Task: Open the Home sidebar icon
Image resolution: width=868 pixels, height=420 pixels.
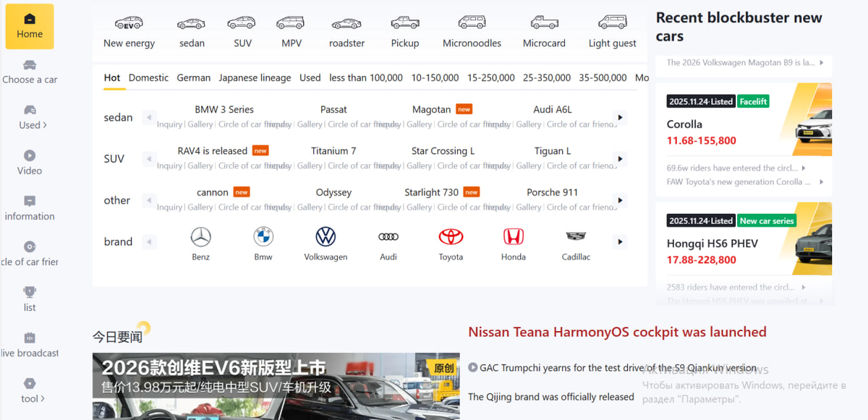Action: point(30,26)
